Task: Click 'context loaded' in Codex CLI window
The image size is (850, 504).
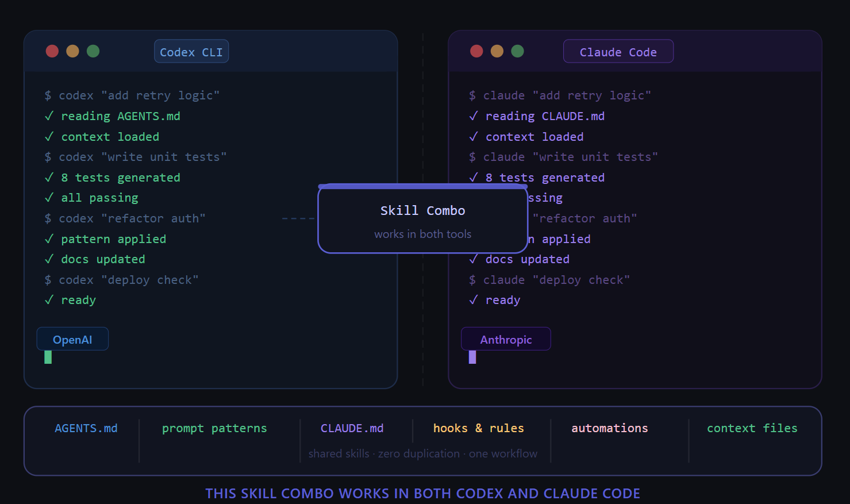Action: [x=110, y=137]
